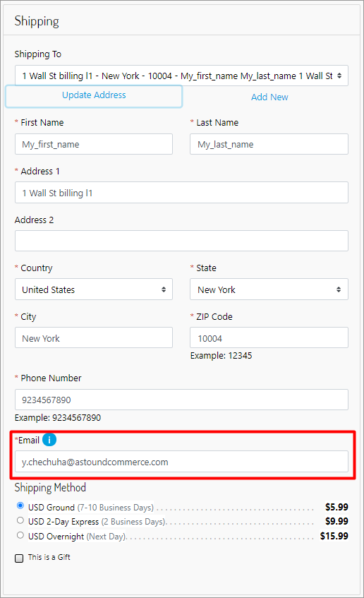Focus the Last Name field
The image size is (364, 598).
pyautogui.click(x=269, y=144)
